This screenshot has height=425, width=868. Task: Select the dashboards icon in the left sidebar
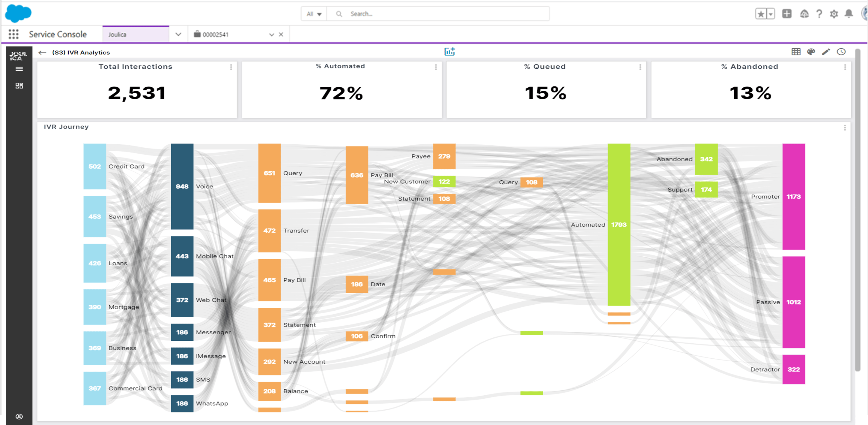pos(19,85)
